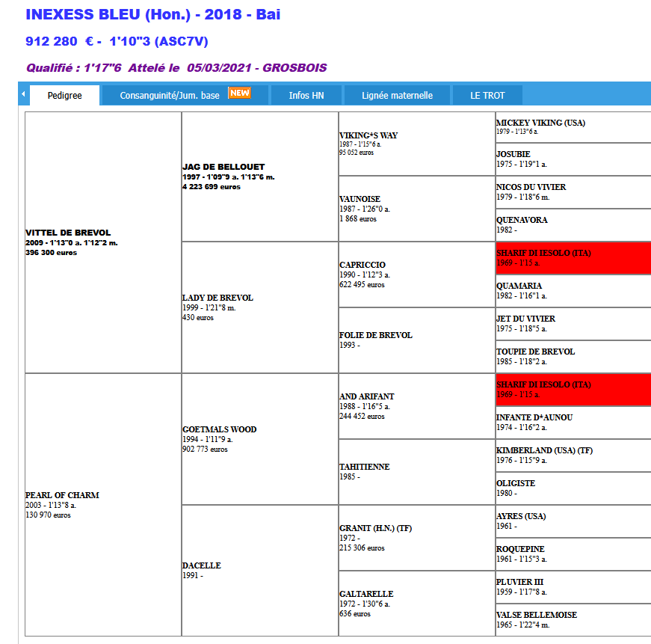The height and width of the screenshot is (644, 651).
Task: Go to the LE TROT tab
Action: pos(487,96)
